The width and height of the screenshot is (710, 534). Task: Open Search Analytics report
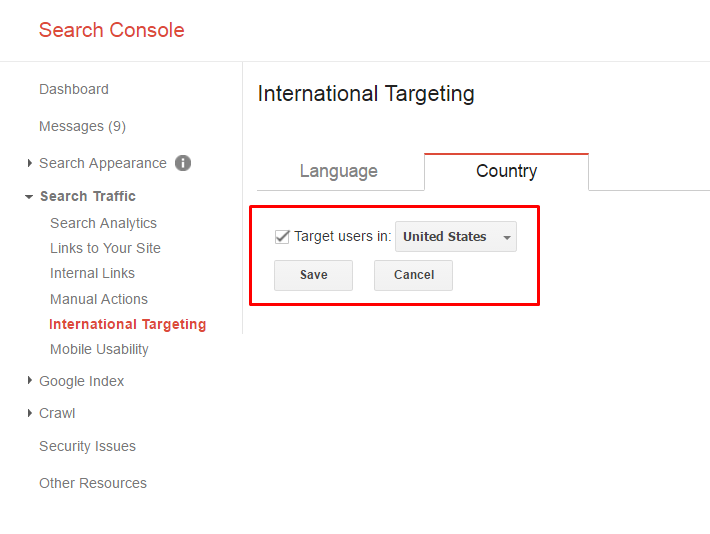103,223
